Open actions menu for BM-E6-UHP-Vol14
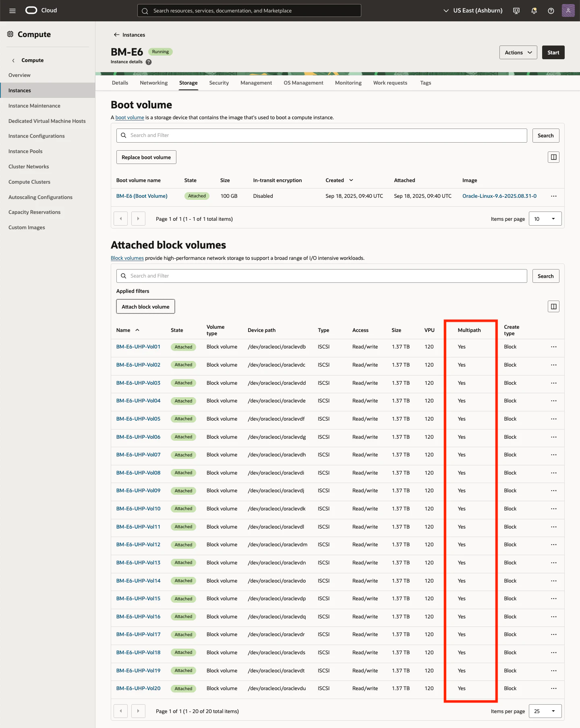This screenshot has height=728, width=580. 554,581
